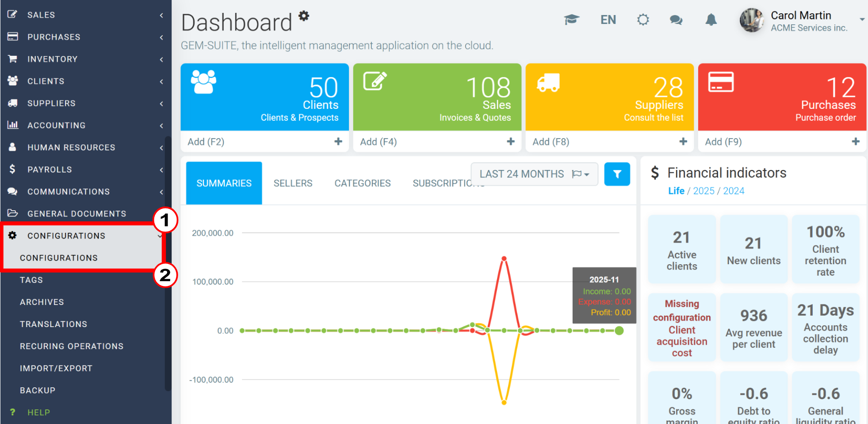
Task: Toggle the brightness theme icon in header
Action: tap(643, 19)
